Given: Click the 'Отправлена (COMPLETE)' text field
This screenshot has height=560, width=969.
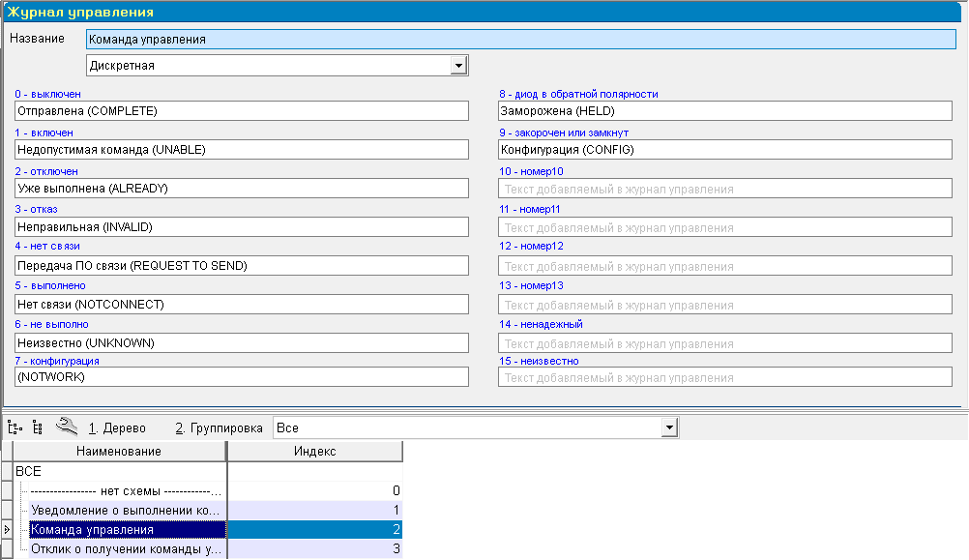Looking at the screenshot, I should click(242, 111).
